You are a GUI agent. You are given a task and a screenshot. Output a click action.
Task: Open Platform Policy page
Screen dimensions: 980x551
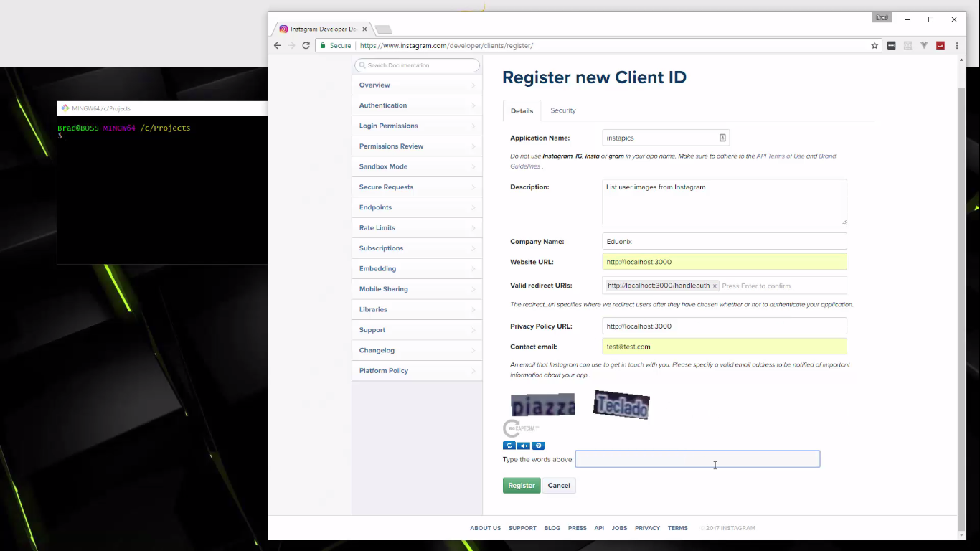pyautogui.click(x=417, y=371)
